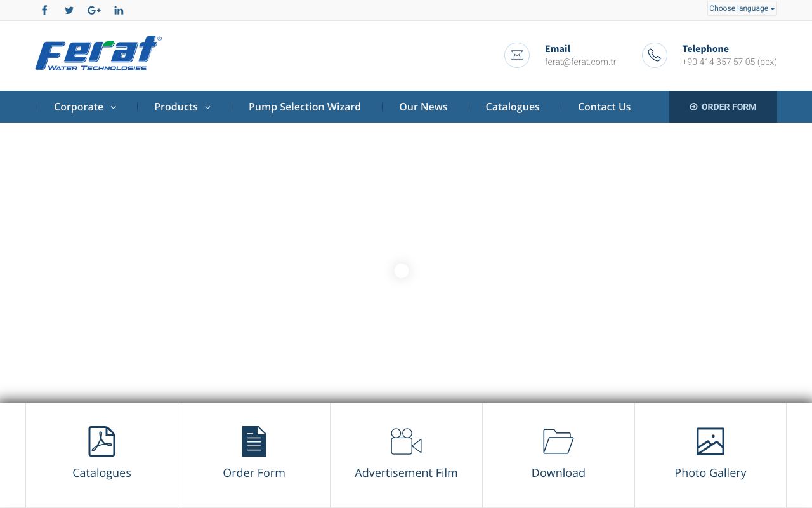
Task: Click the Catalogues PDF icon
Action: point(101,441)
